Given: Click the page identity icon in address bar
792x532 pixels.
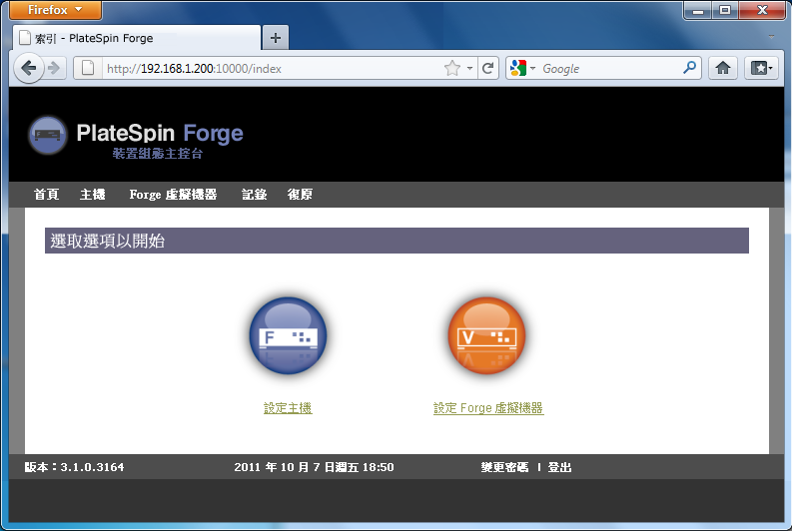Looking at the screenshot, I should click(x=88, y=68).
